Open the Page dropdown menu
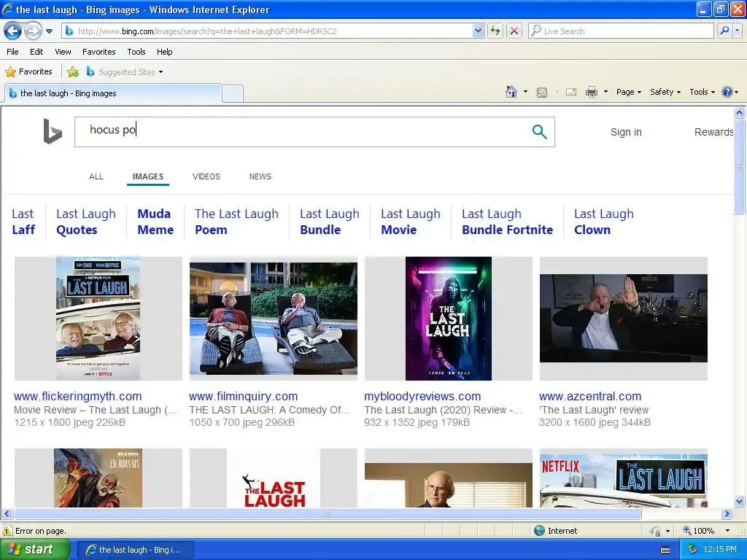Image resolution: width=747 pixels, height=560 pixels. pyautogui.click(x=628, y=92)
